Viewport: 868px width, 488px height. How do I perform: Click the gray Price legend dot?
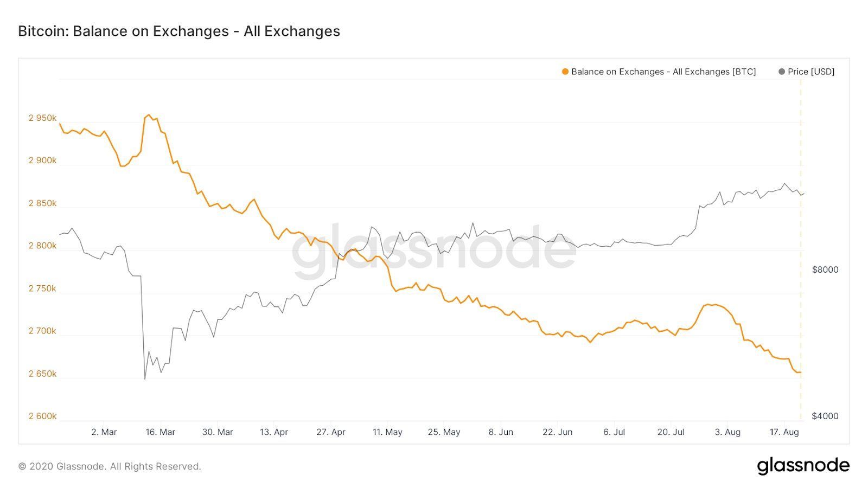782,72
